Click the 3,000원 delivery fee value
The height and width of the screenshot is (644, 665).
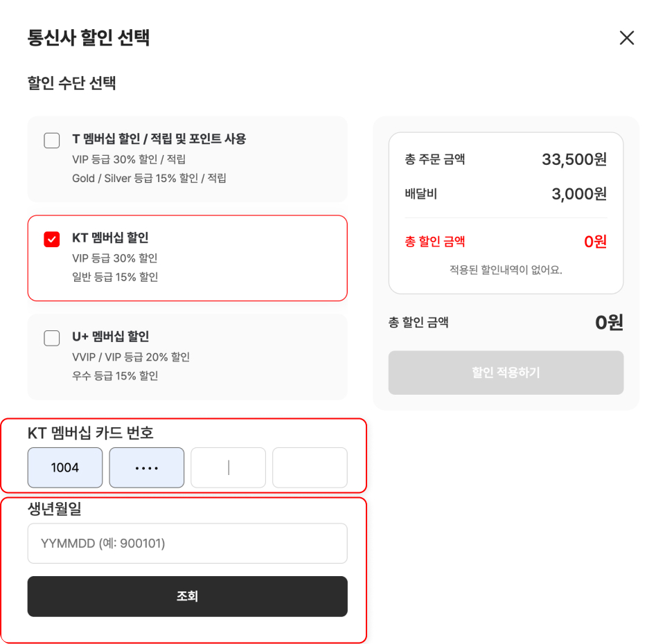point(578,194)
